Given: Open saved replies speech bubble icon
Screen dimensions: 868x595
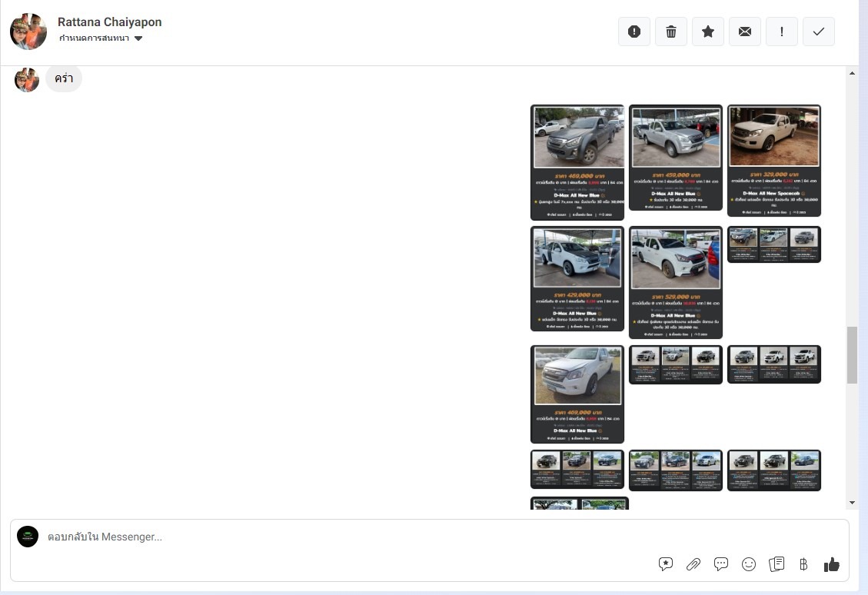Looking at the screenshot, I should (x=721, y=564).
